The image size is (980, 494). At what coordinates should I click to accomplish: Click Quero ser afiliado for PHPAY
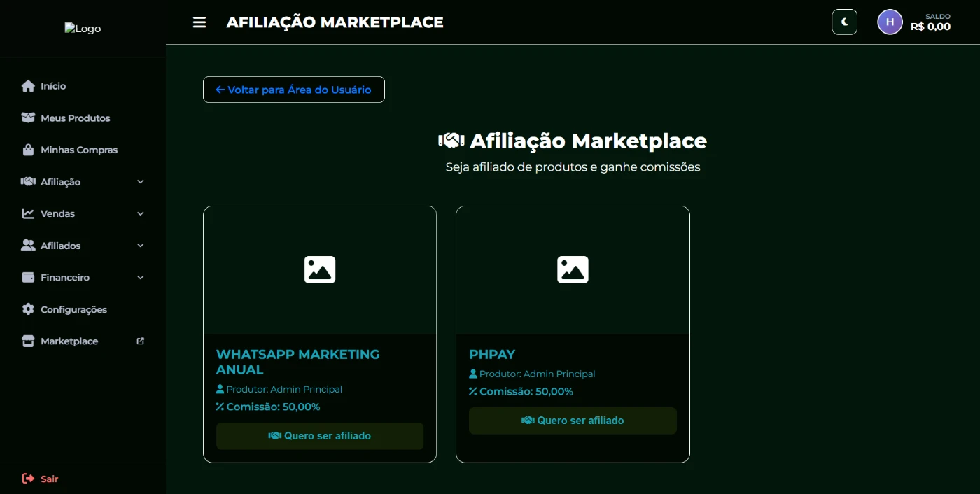(x=573, y=421)
